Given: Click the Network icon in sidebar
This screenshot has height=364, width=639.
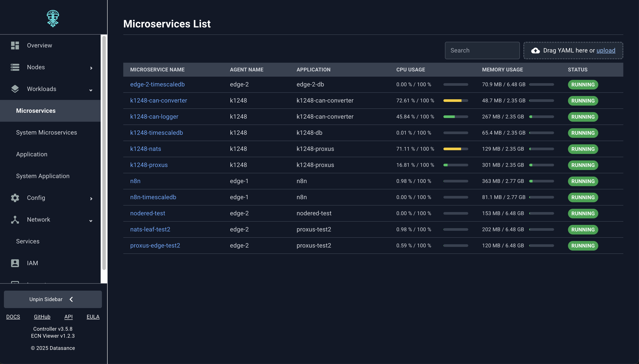Looking at the screenshot, I should pos(15,219).
